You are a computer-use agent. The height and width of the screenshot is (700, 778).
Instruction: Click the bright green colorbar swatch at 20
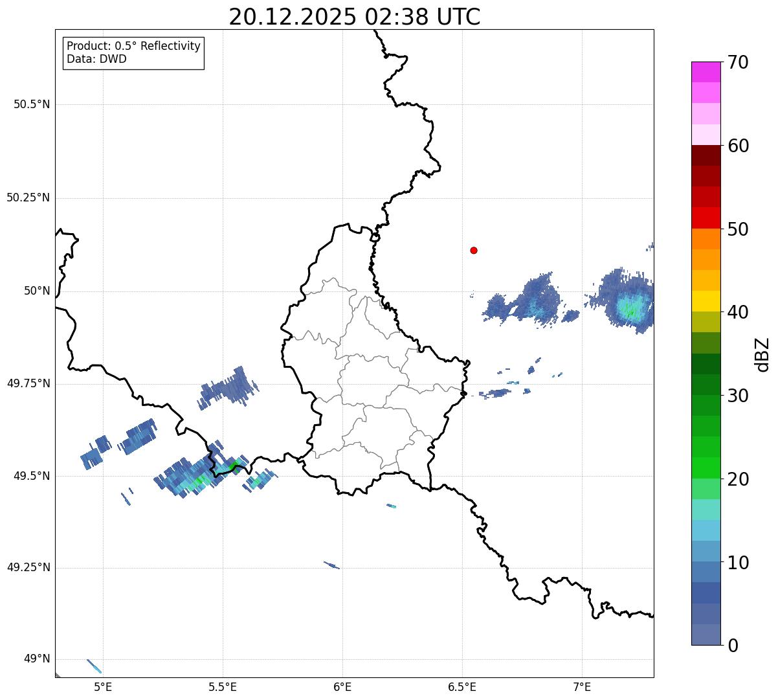click(x=706, y=468)
